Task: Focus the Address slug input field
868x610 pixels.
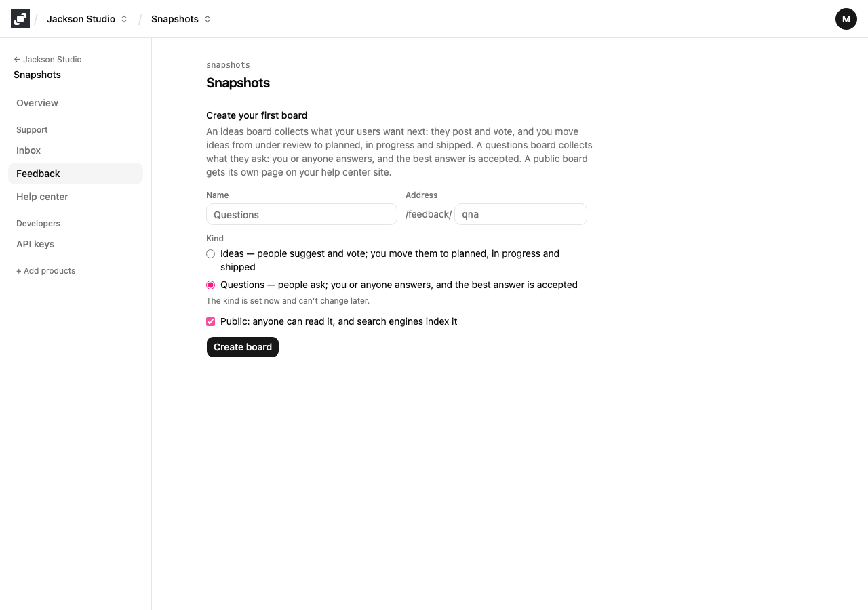Action: point(521,214)
